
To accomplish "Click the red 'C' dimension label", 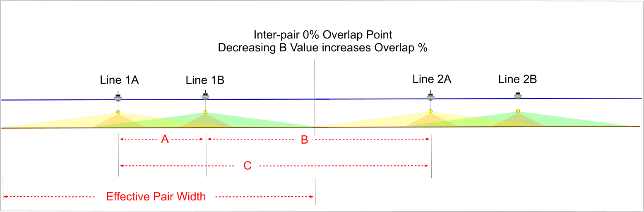I will pos(248,166).
